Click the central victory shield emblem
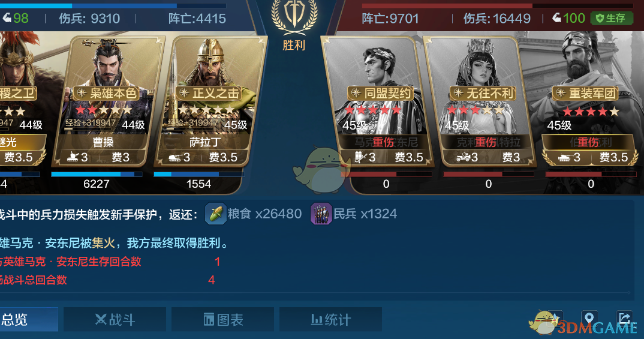 click(294, 16)
